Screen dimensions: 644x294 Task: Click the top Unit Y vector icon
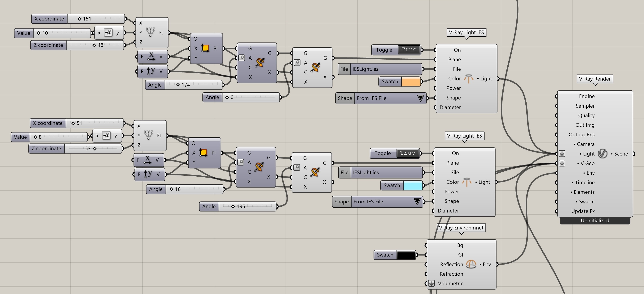pyautogui.click(x=151, y=71)
